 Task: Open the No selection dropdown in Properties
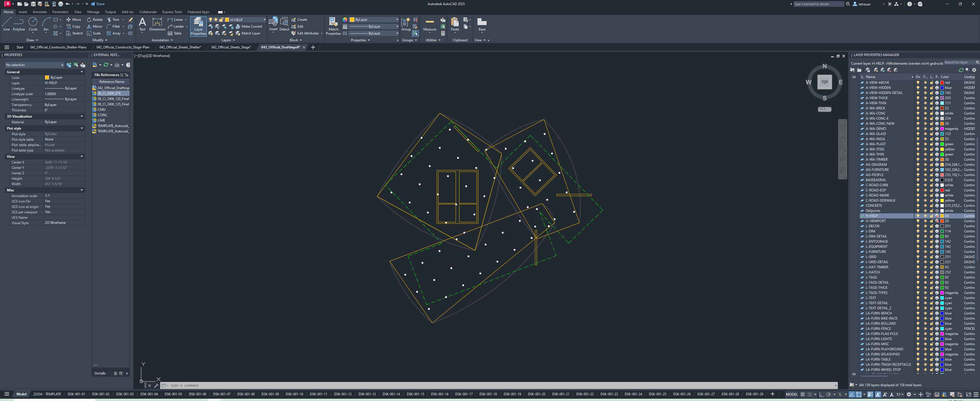(34, 65)
